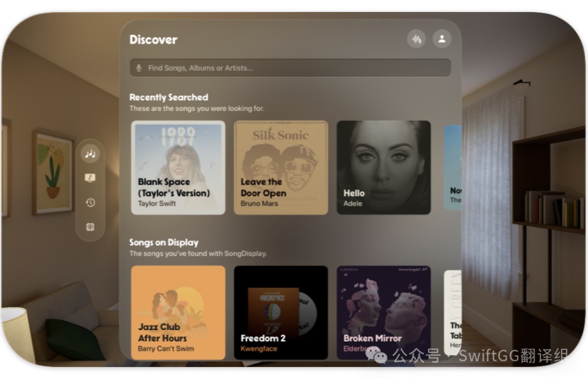Open the history clock sidebar icon

pyautogui.click(x=90, y=203)
